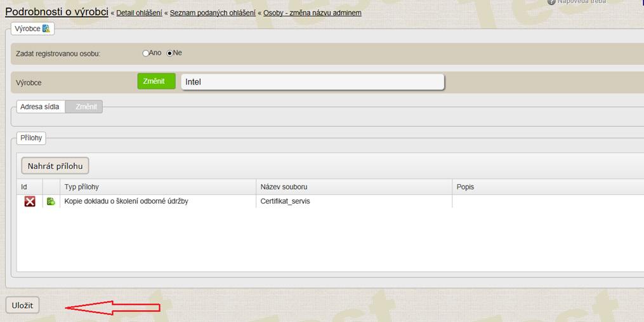Screen dimensions: 644x322
Task: Click the Výrobce input field containing Intel
Action: 313,82
